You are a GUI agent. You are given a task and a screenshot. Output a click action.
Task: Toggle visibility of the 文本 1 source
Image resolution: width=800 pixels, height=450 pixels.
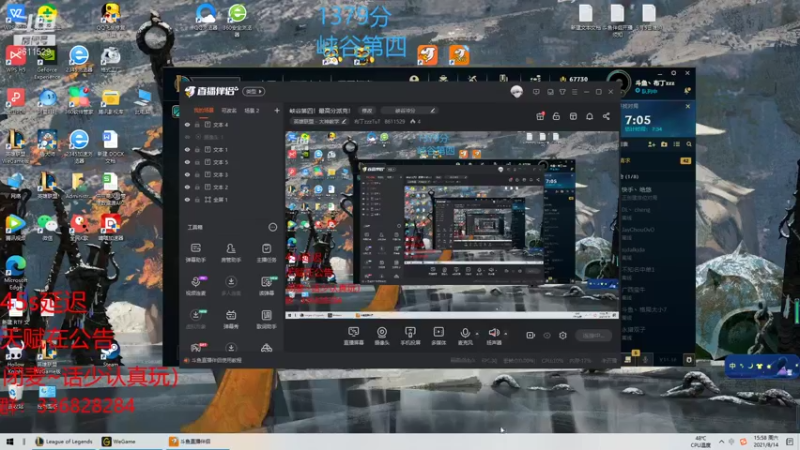tap(187, 149)
